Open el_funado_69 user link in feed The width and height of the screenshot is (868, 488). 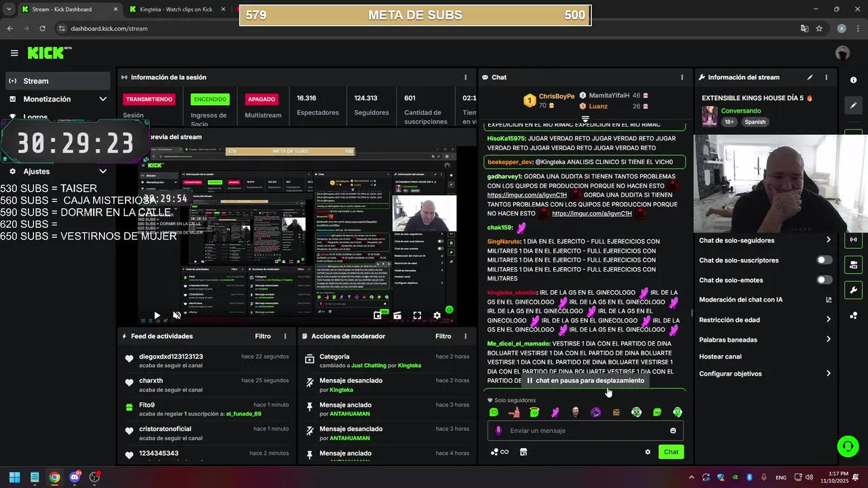tap(243, 414)
